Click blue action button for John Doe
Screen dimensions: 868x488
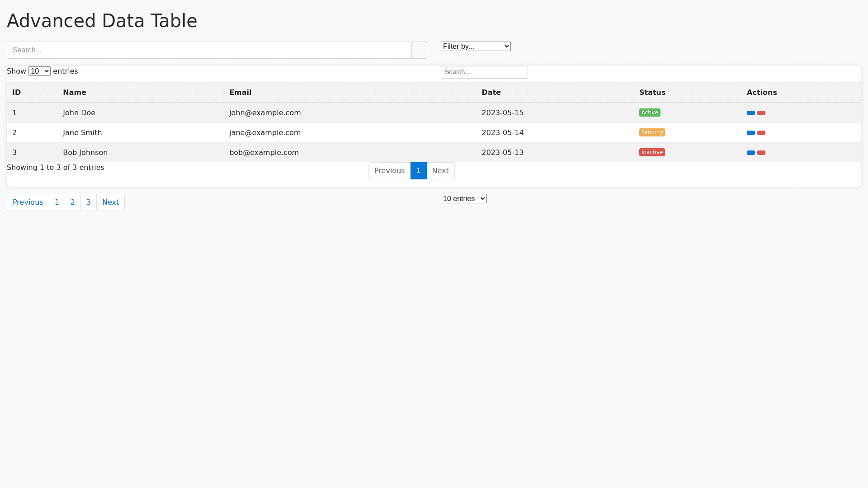click(750, 113)
